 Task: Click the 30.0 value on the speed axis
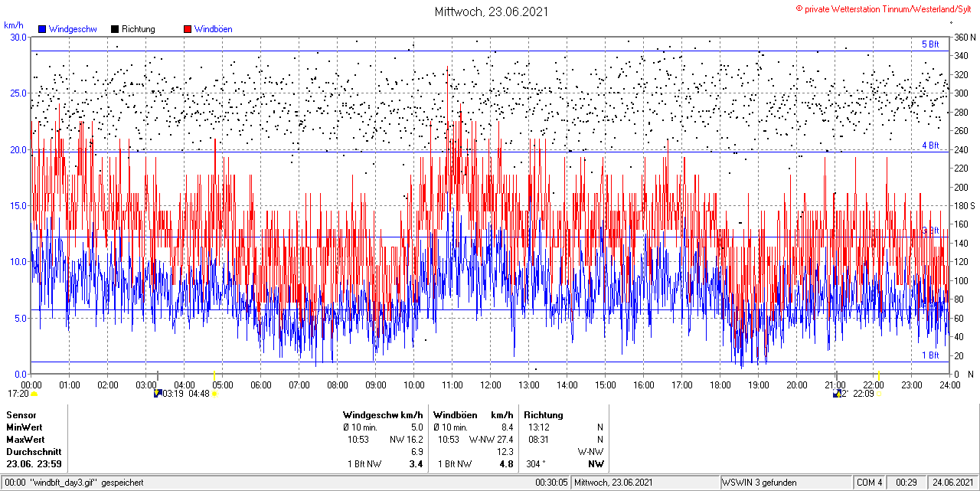pos(18,37)
